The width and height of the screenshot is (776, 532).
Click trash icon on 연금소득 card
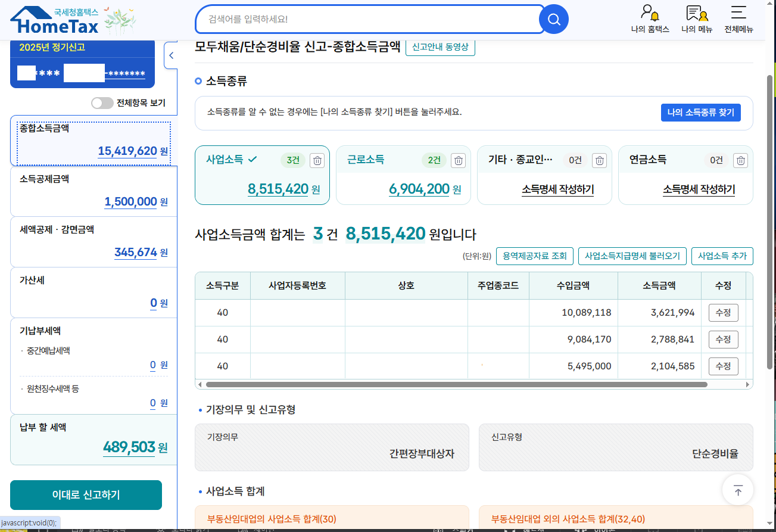tap(740, 160)
